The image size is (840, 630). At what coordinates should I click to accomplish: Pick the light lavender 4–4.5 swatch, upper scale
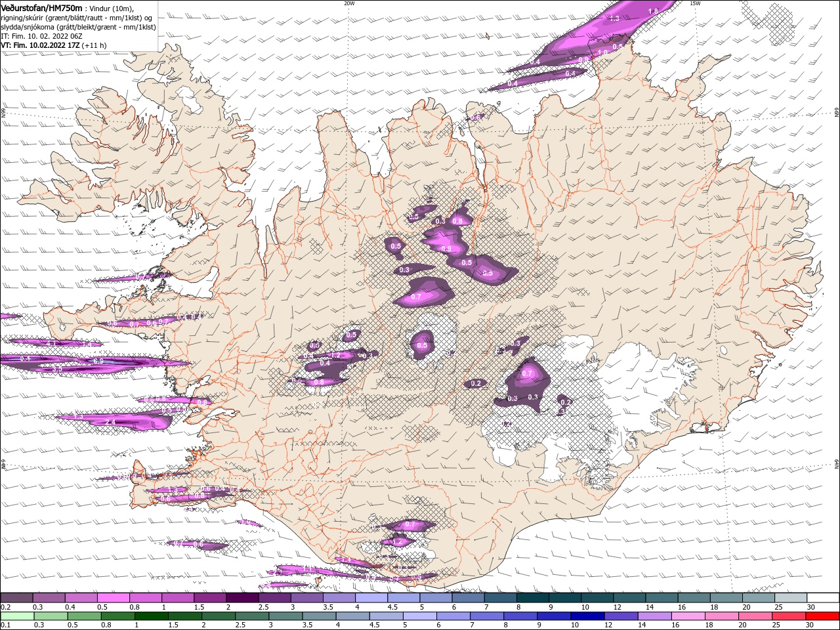371,598
